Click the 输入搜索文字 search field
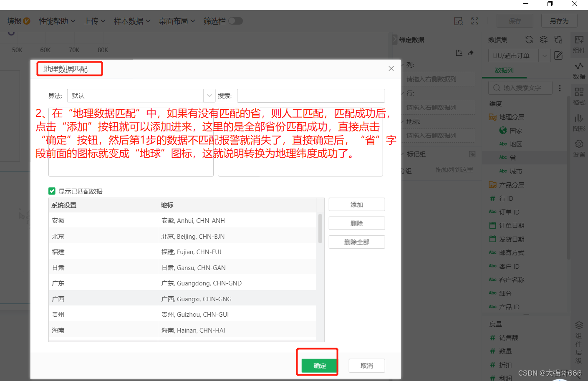Screen dimensions: 588x381 [520, 88]
